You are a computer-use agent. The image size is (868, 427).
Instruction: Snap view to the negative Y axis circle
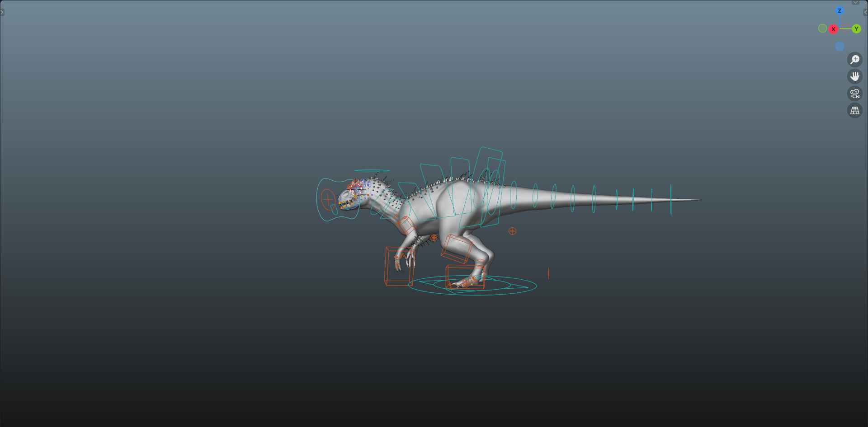coord(822,28)
